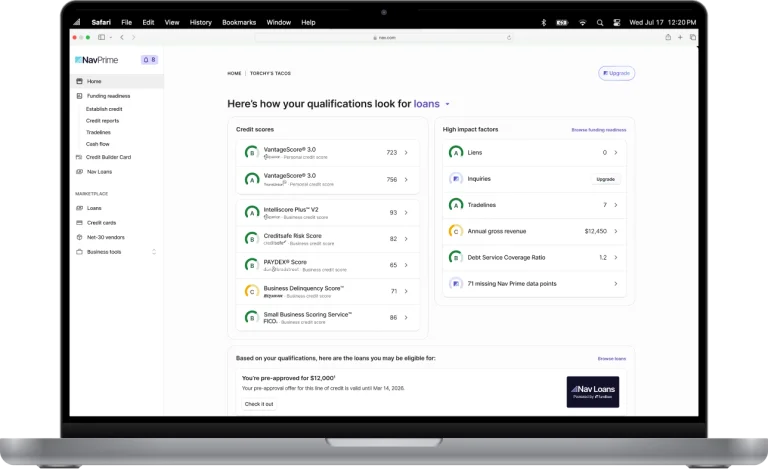The height and width of the screenshot is (469, 768).
Task: Click the Wi-Fi status icon
Action: 582,23
